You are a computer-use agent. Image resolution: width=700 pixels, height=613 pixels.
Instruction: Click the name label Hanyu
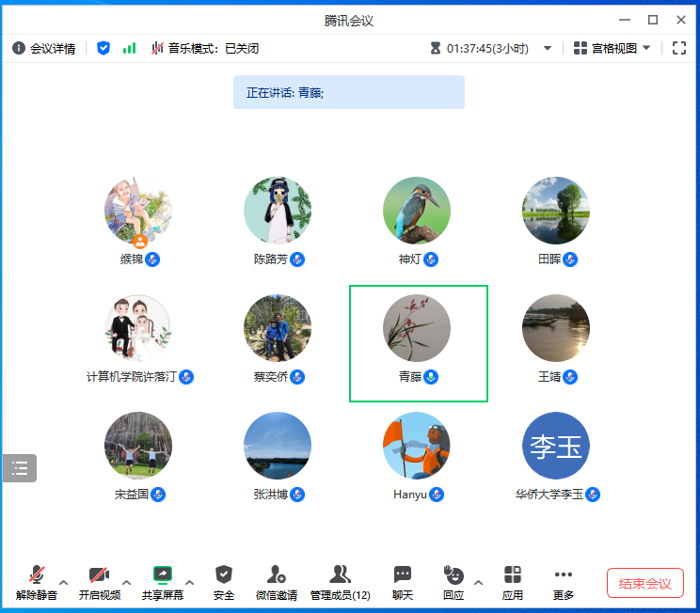tap(410, 495)
